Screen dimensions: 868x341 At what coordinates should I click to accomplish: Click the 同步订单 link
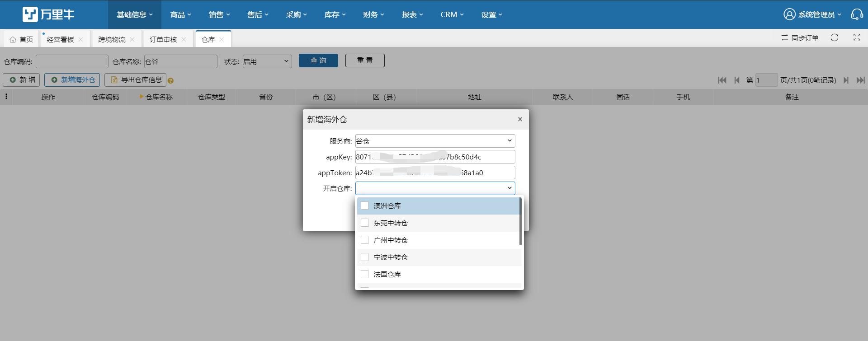tap(805, 38)
